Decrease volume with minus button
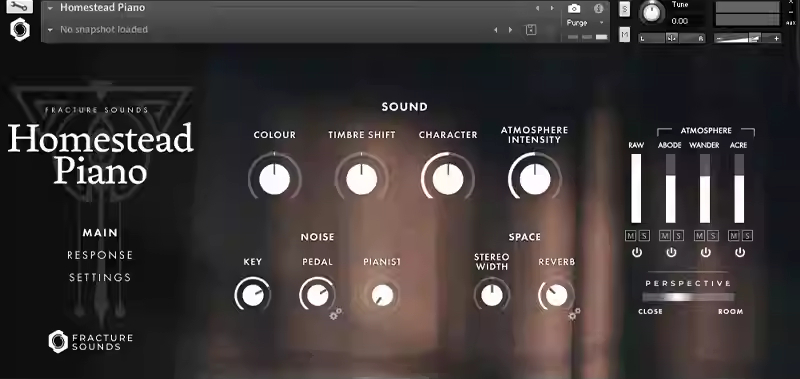The image size is (800, 379). tap(719, 38)
